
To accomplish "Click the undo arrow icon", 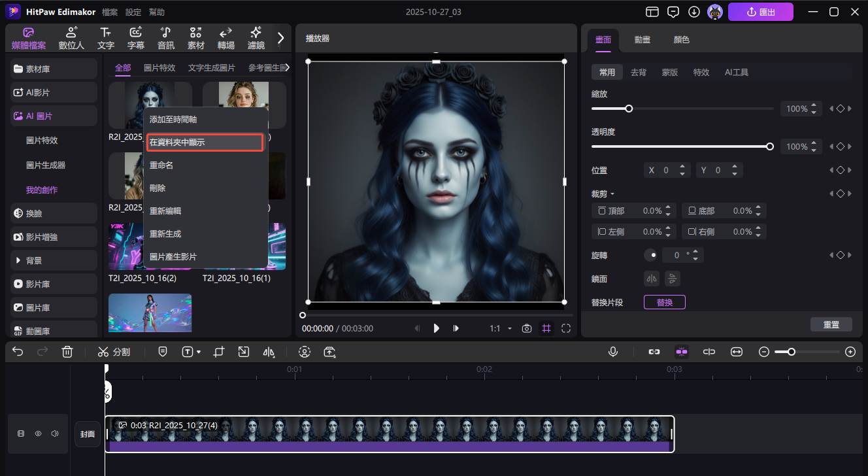I will point(18,352).
